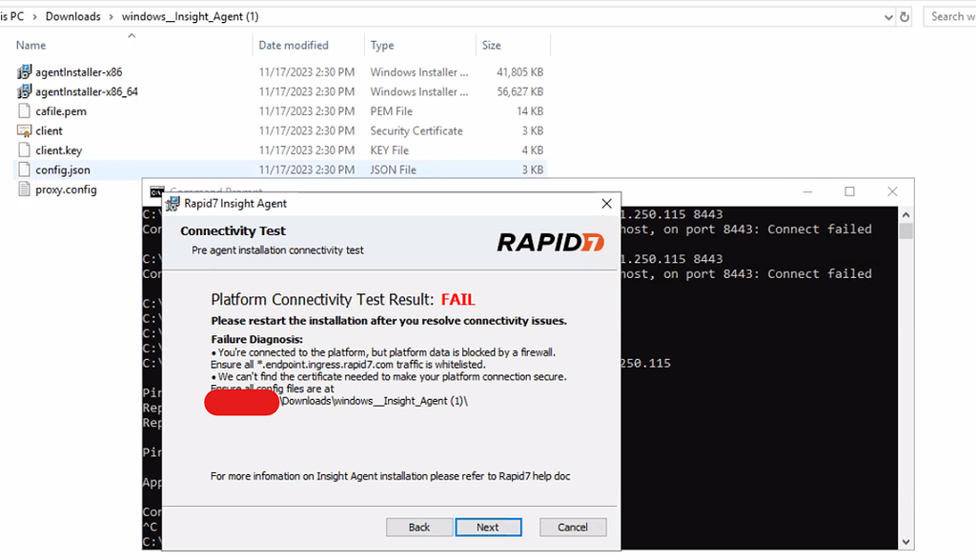Open windows__Insight_Agent (1) breadcrumb item
976x560 pixels.
[x=190, y=16]
